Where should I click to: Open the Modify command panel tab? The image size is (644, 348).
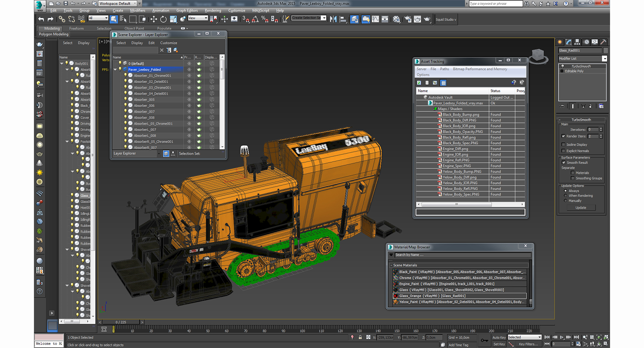click(568, 42)
